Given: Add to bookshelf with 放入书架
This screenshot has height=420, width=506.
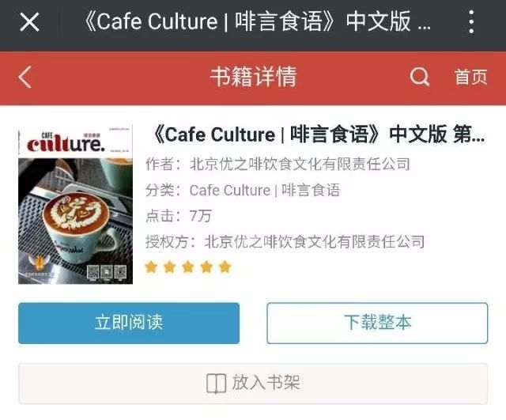Looking at the screenshot, I should (253, 383).
